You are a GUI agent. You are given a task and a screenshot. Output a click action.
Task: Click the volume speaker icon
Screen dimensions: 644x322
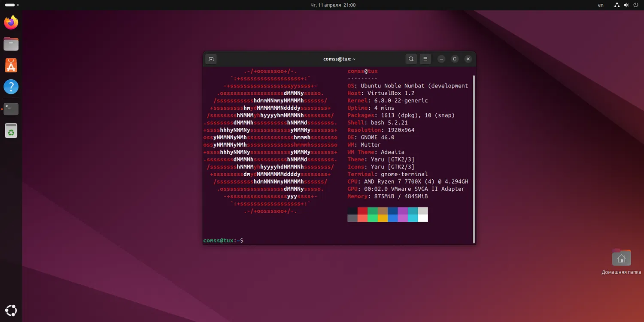[x=626, y=5]
